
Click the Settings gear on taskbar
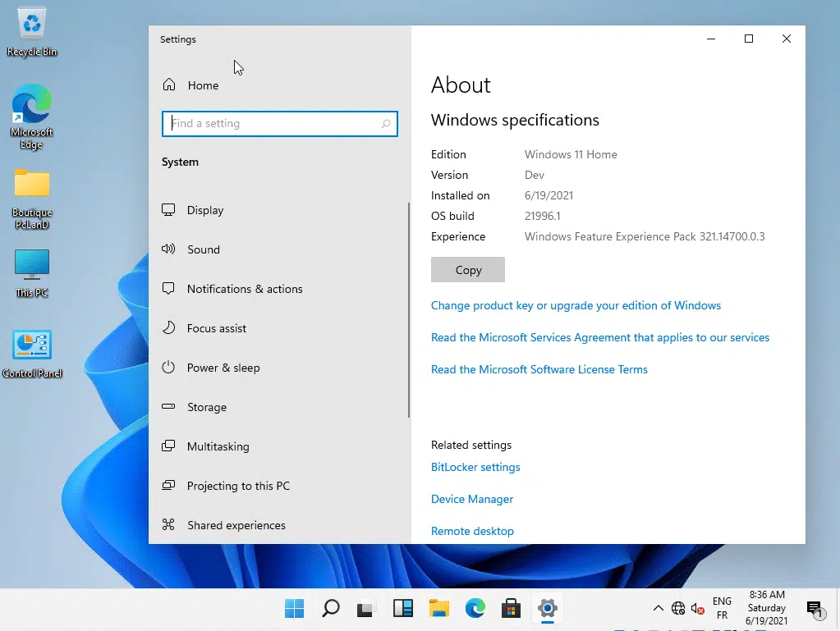point(548,609)
